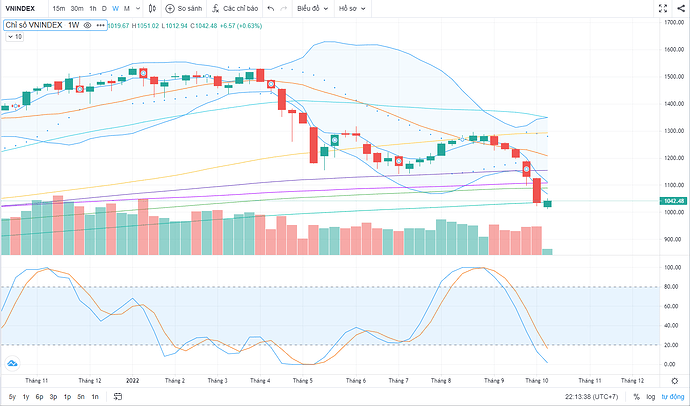Click the blue chart logo badge
The height and width of the screenshot is (406, 690).
point(12,363)
